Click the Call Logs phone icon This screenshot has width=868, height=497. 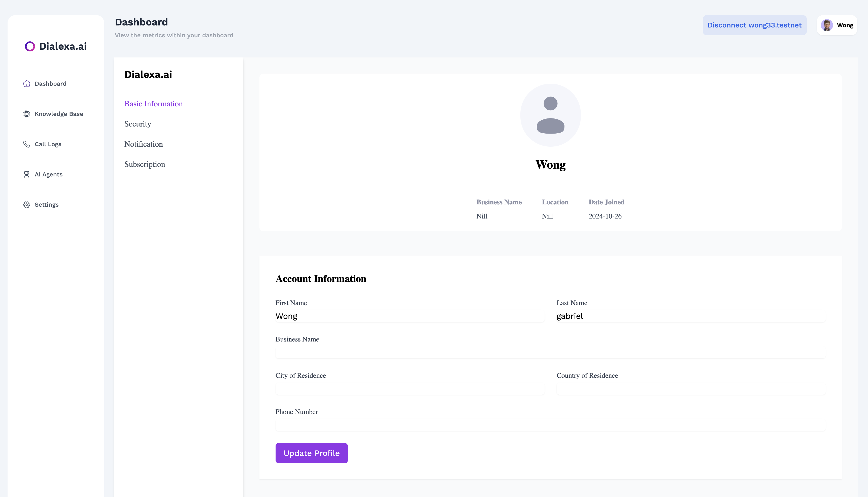coord(27,144)
